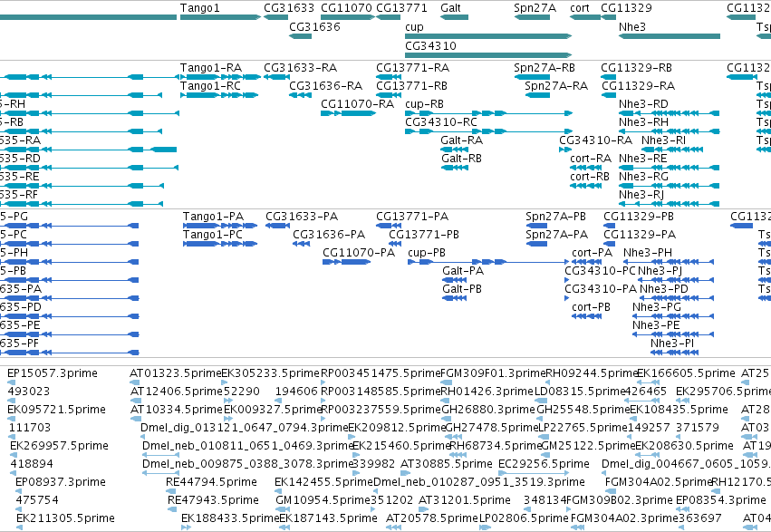The width and height of the screenshot is (771, 532).
Task: Click the CG31636-PA protein label
Action: tap(329, 235)
